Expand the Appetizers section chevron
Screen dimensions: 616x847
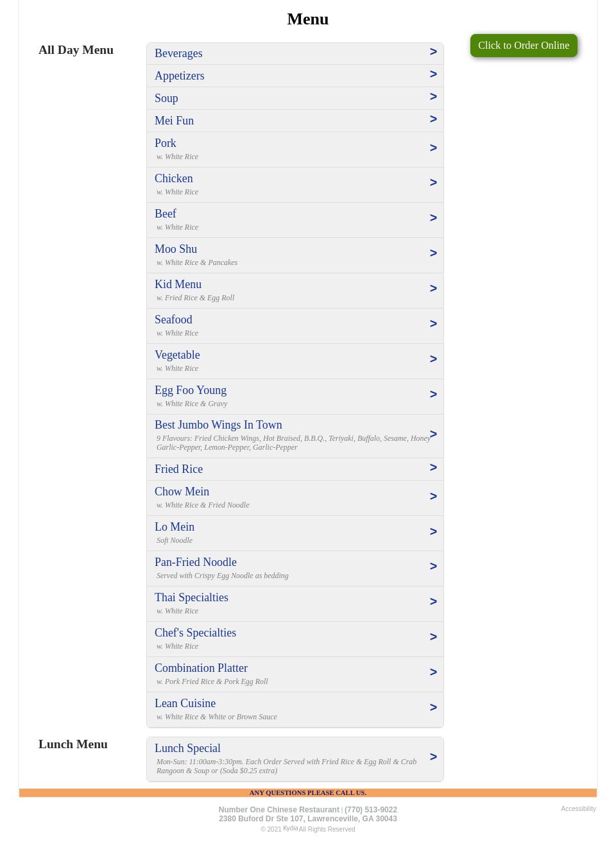pos(433,74)
